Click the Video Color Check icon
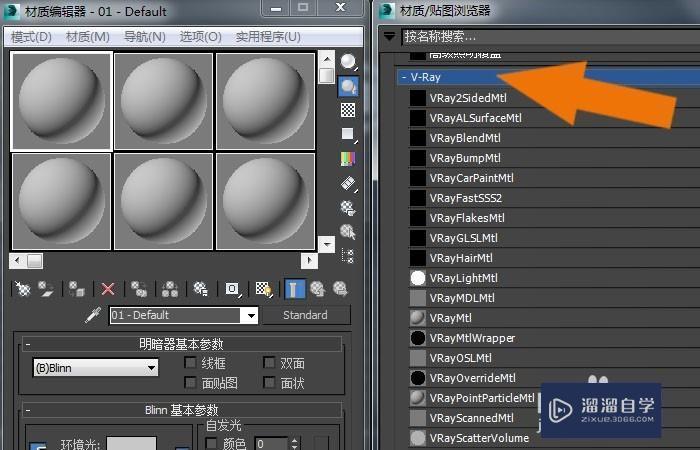 tap(348, 159)
